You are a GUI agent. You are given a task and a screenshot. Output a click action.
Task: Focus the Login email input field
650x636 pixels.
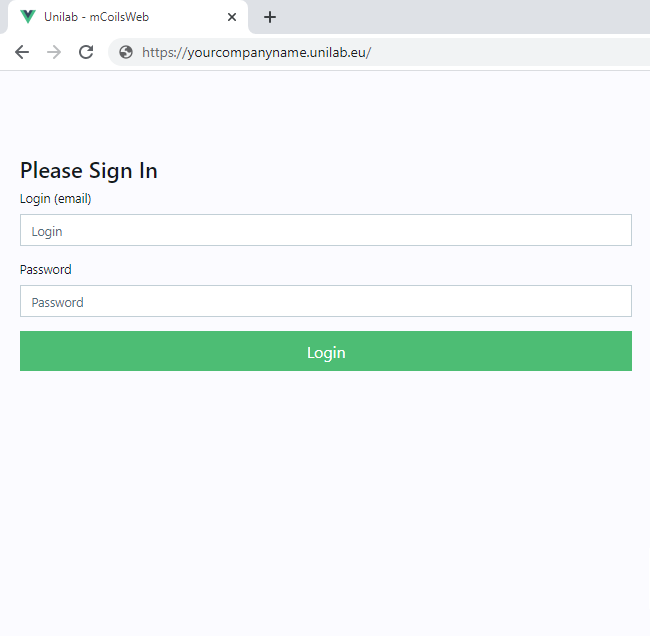[325, 230]
